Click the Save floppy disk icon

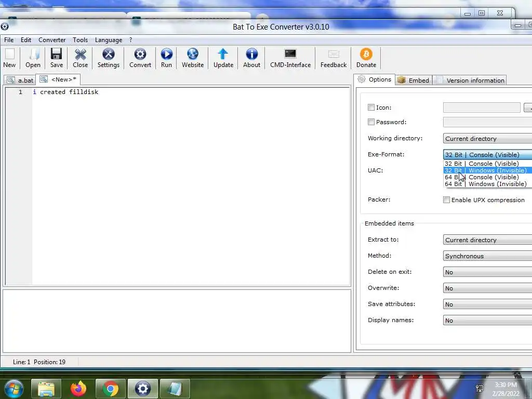(56, 58)
